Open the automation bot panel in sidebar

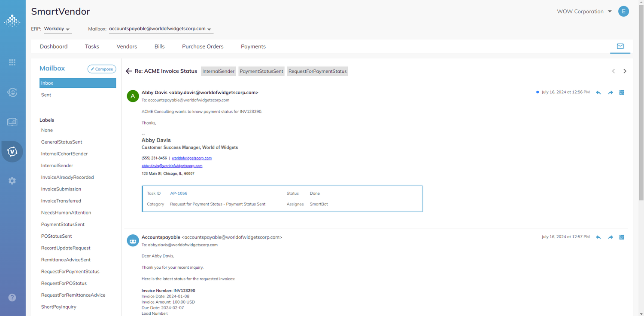12,92
